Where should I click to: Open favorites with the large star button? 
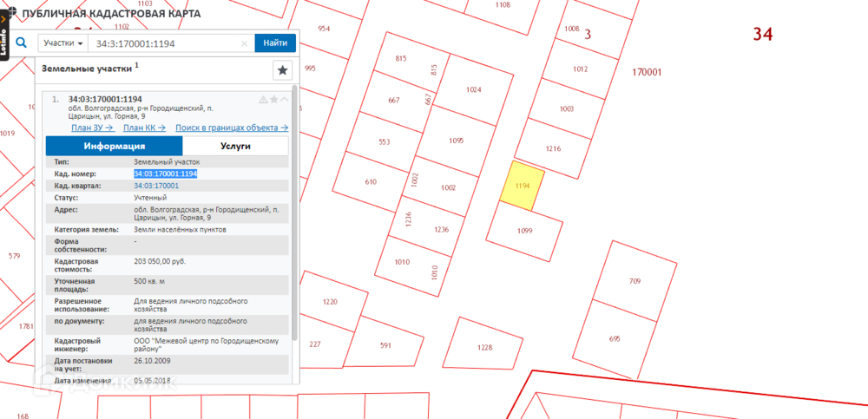click(282, 70)
